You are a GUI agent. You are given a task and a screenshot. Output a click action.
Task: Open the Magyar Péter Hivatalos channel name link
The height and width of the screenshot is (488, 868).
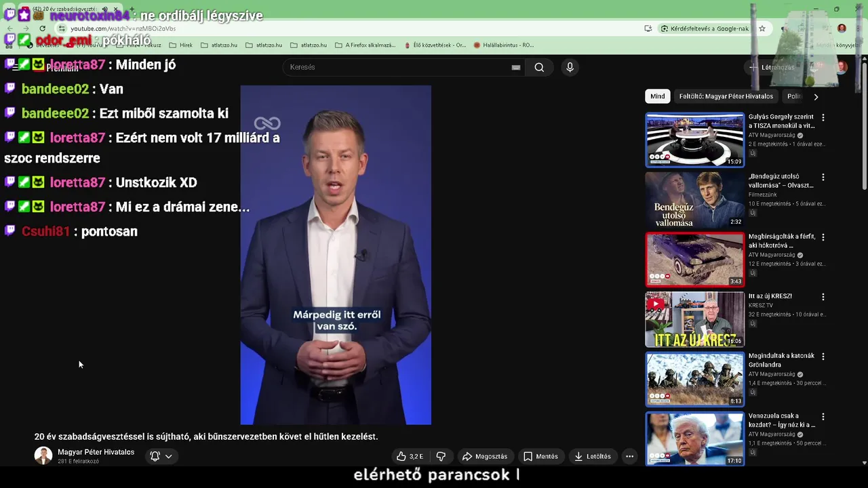pos(96,452)
